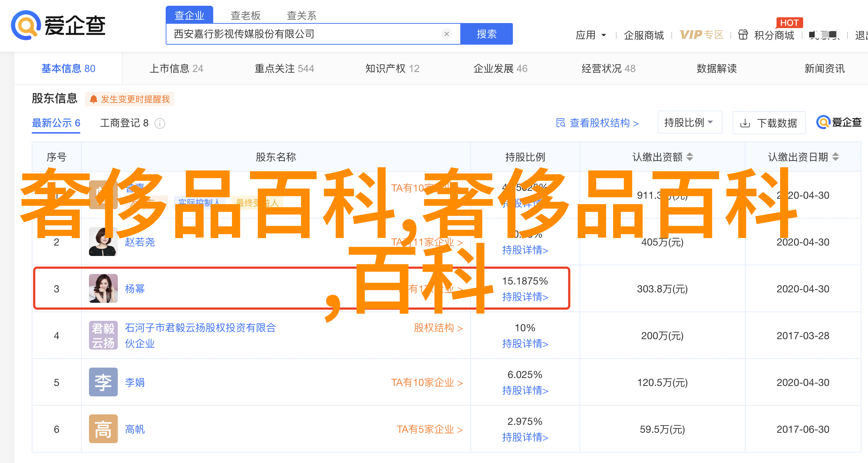The height and width of the screenshot is (463, 868).
Task: Open shareholder 杨幂's name link
Action: point(135,289)
